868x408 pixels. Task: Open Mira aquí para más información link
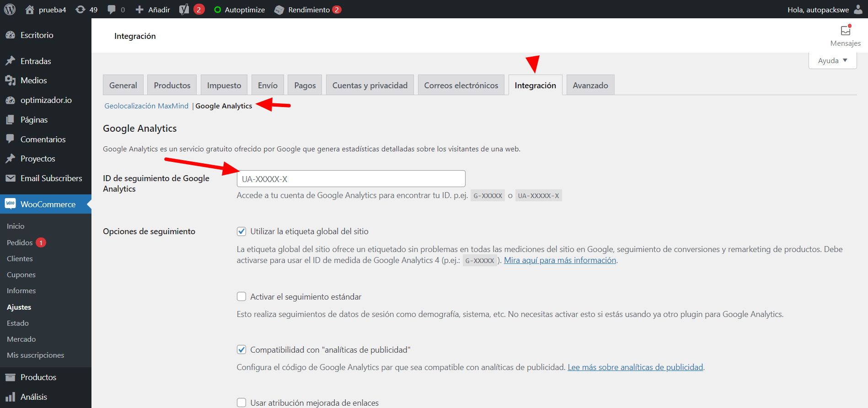coord(560,260)
